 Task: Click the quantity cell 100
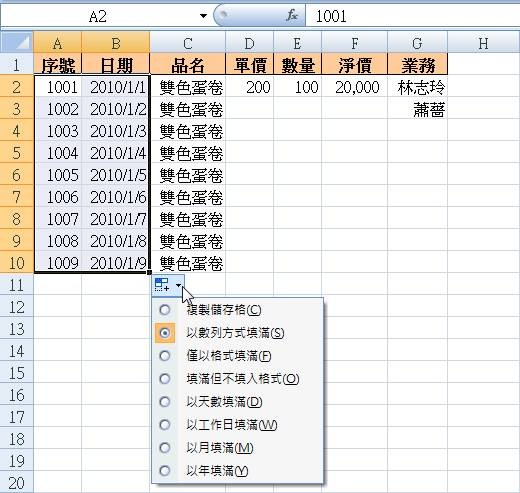tap(297, 86)
